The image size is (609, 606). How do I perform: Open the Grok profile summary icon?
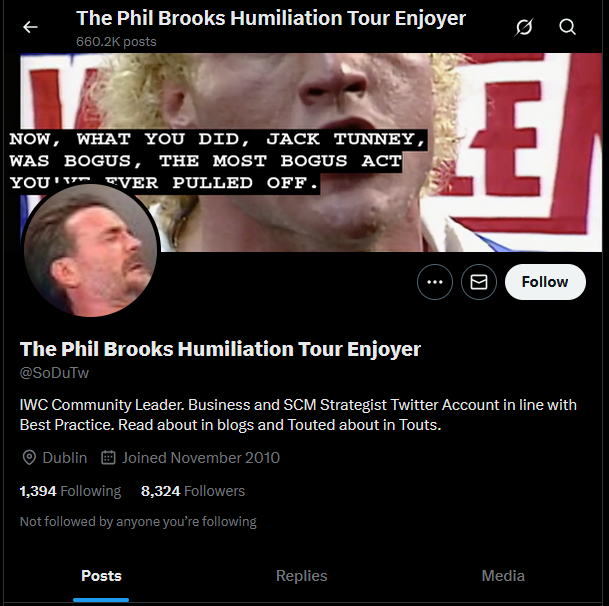pos(524,27)
